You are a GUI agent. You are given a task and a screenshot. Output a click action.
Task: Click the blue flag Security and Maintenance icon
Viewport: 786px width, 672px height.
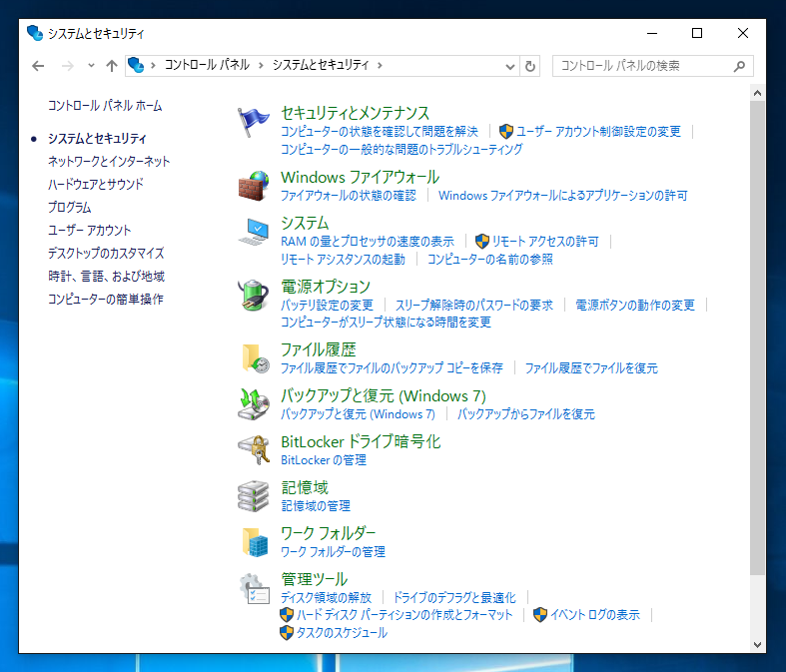254,122
